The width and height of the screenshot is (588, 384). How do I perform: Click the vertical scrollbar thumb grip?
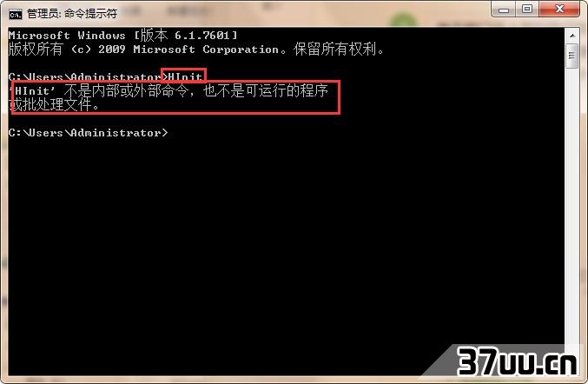coord(571,56)
